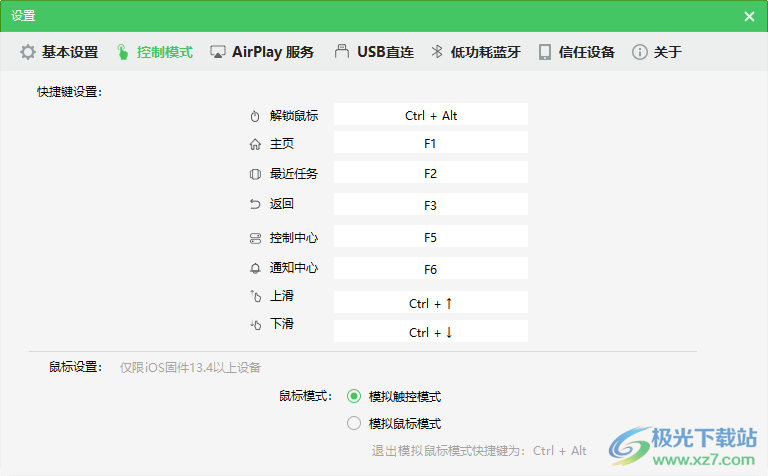Click the toggle icon beside 控制中心
Image resolution: width=768 pixels, height=476 pixels.
tap(255, 238)
